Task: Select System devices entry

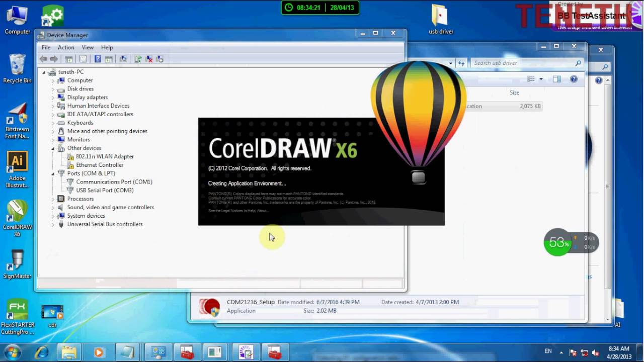Action: click(86, 216)
